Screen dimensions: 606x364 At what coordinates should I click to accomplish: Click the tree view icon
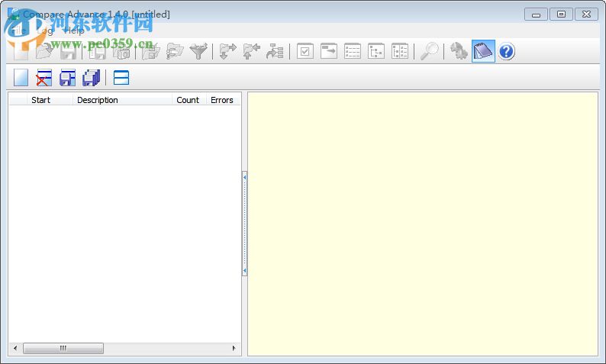tap(376, 51)
